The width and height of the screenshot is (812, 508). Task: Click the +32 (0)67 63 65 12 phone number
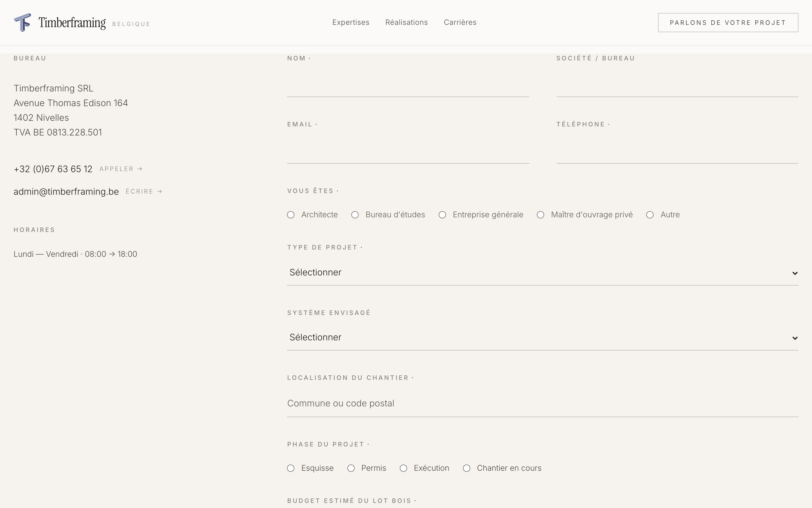53,169
